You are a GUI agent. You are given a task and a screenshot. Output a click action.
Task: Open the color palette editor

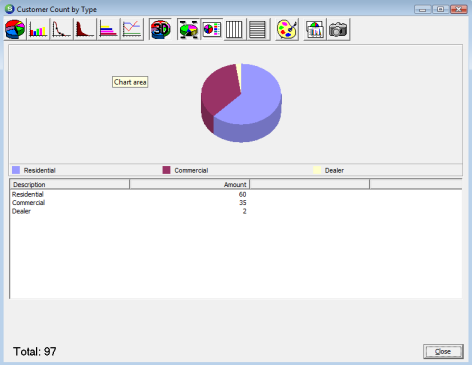(x=287, y=29)
